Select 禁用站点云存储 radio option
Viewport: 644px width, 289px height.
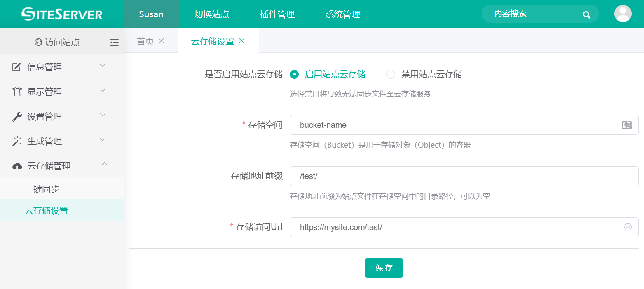391,75
